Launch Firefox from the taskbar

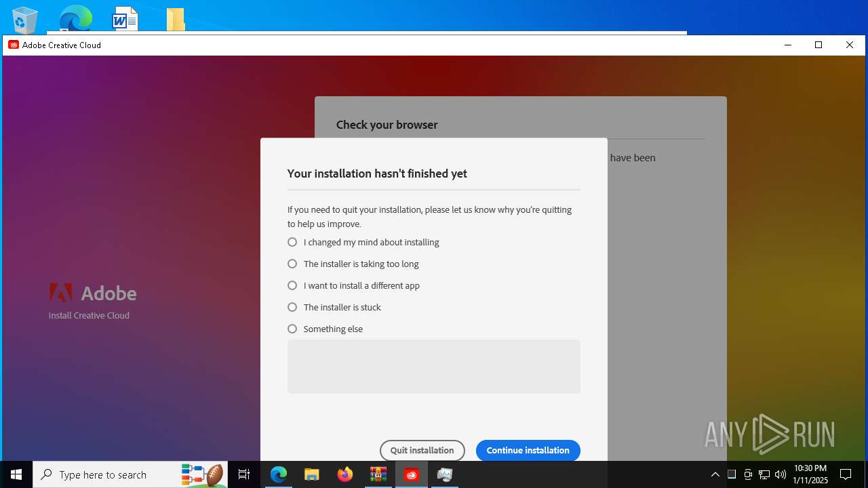click(x=345, y=474)
